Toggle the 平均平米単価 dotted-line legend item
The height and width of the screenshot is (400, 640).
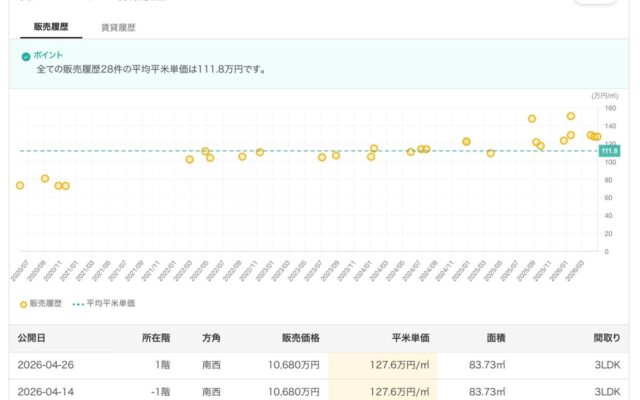tap(104, 304)
